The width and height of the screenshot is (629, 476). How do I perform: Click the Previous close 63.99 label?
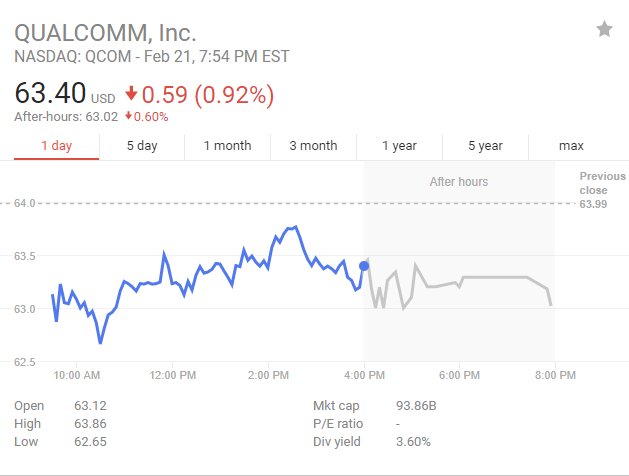[602, 190]
